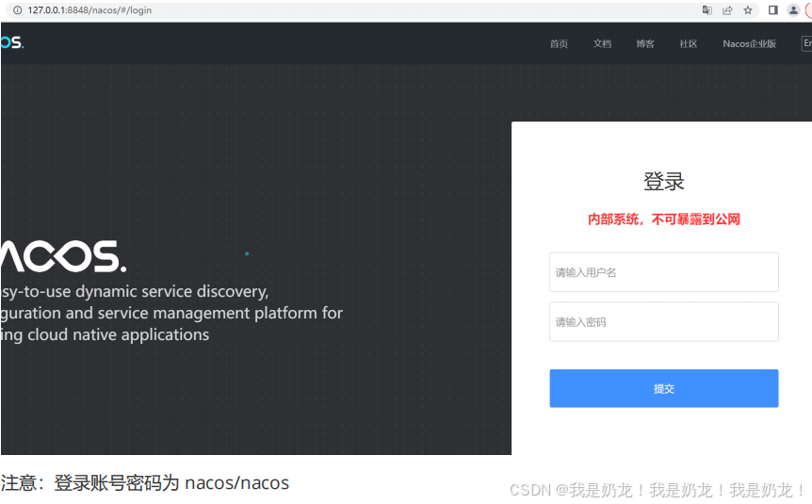The width and height of the screenshot is (812, 504).
Task: Open the browser profile avatar
Action: pos(793,10)
